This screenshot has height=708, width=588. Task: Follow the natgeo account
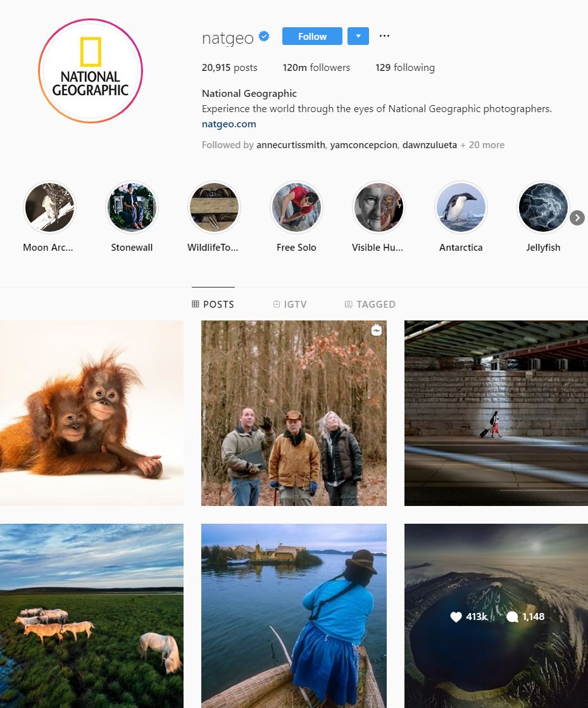click(312, 36)
